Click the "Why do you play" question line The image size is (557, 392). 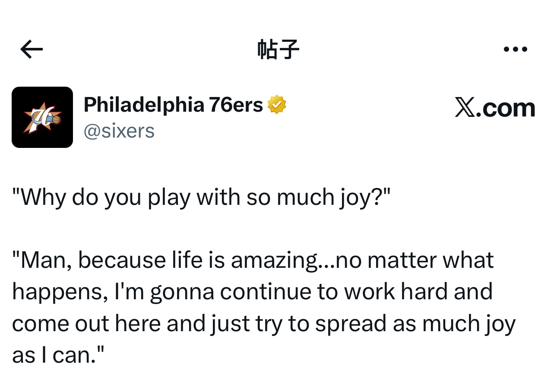tap(201, 197)
